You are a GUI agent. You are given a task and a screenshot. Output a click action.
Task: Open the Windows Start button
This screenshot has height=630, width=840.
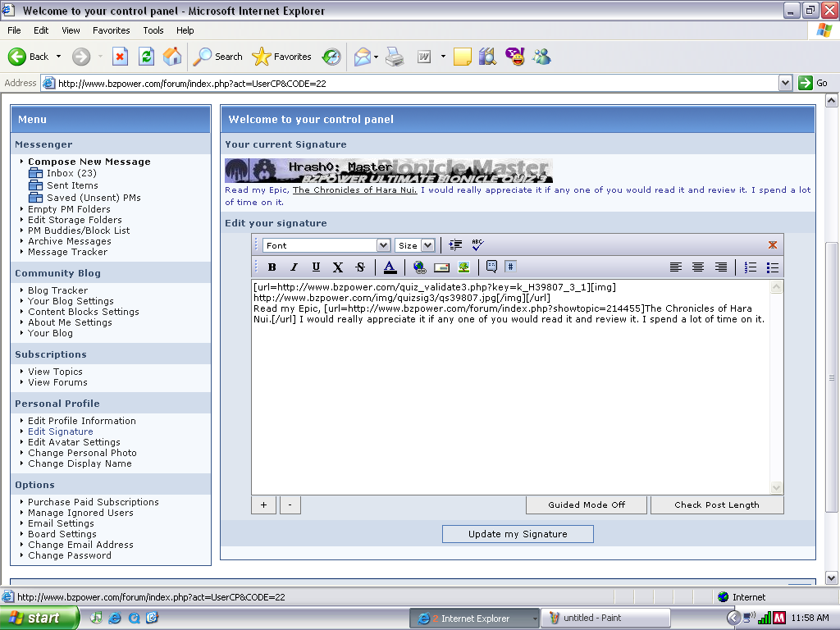coord(39,619)
